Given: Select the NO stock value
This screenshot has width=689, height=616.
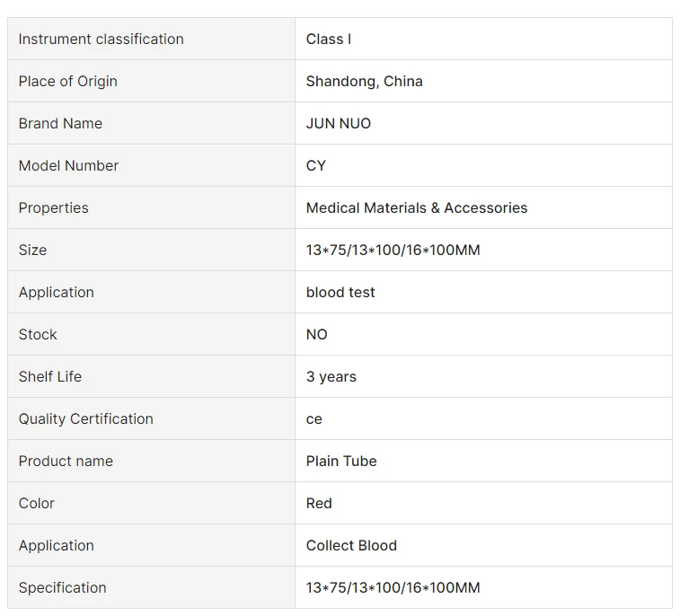Looking at the screenshot, I should [317, 334].
